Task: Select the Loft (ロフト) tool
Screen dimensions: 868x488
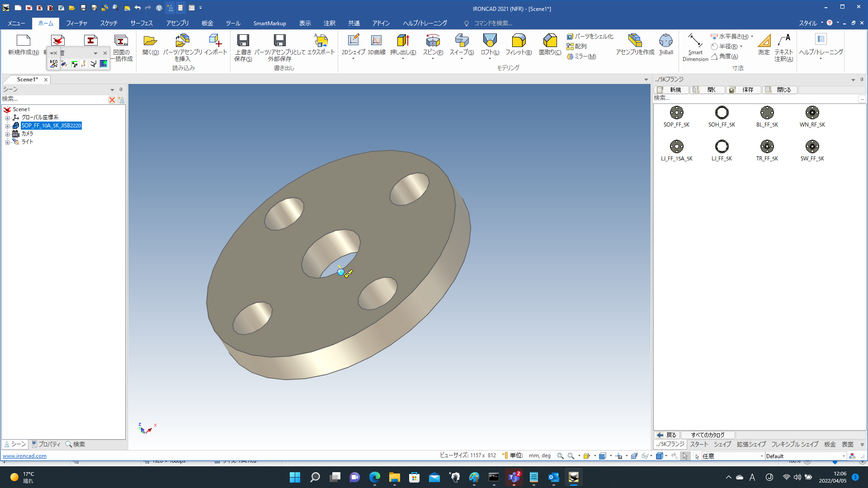Action: [x=490, y=41]
